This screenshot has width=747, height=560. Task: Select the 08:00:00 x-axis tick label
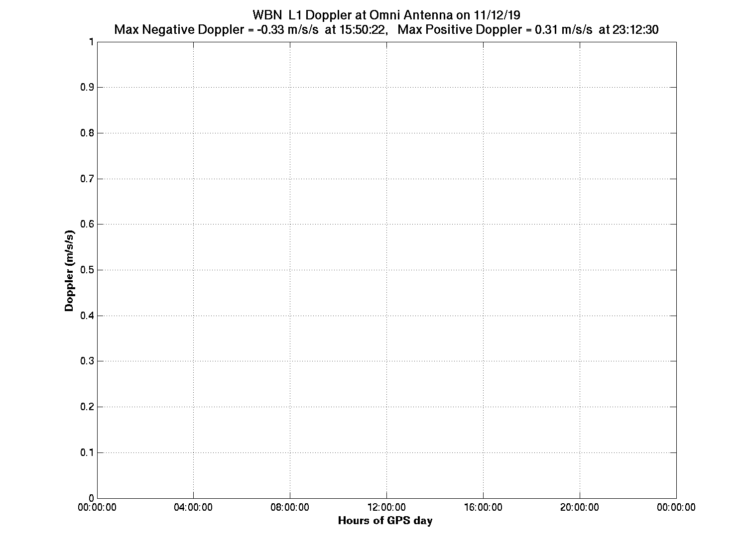[290, 507]
